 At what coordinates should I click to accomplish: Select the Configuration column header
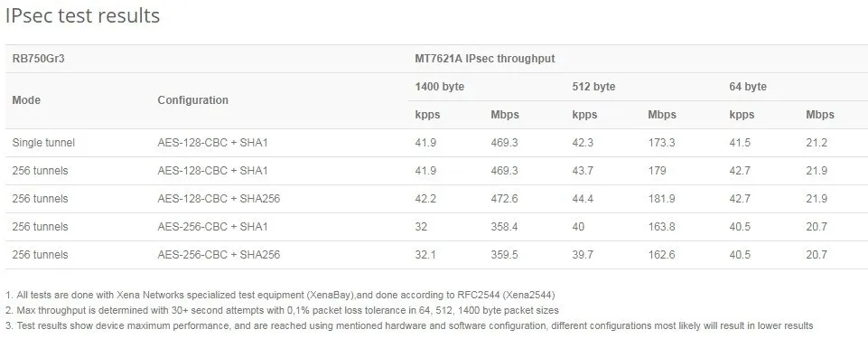coord(192,100)
